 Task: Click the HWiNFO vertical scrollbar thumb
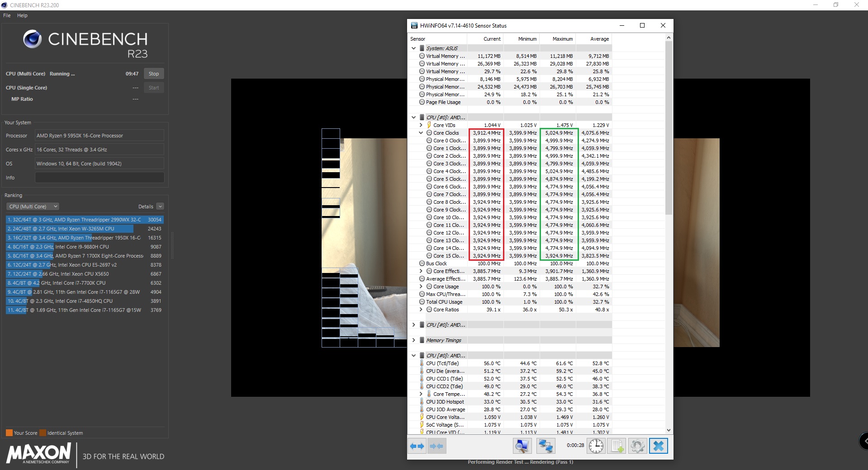pyautogui.click(x=669, y=128)
